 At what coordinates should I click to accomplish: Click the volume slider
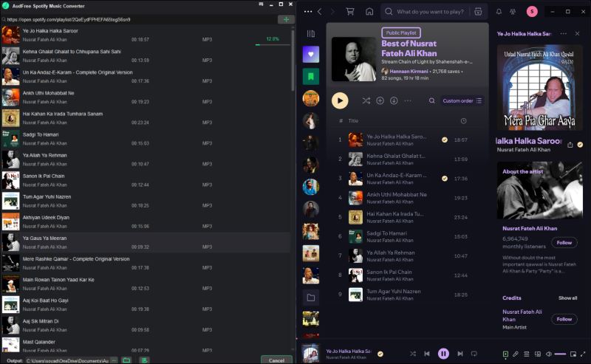560,354
